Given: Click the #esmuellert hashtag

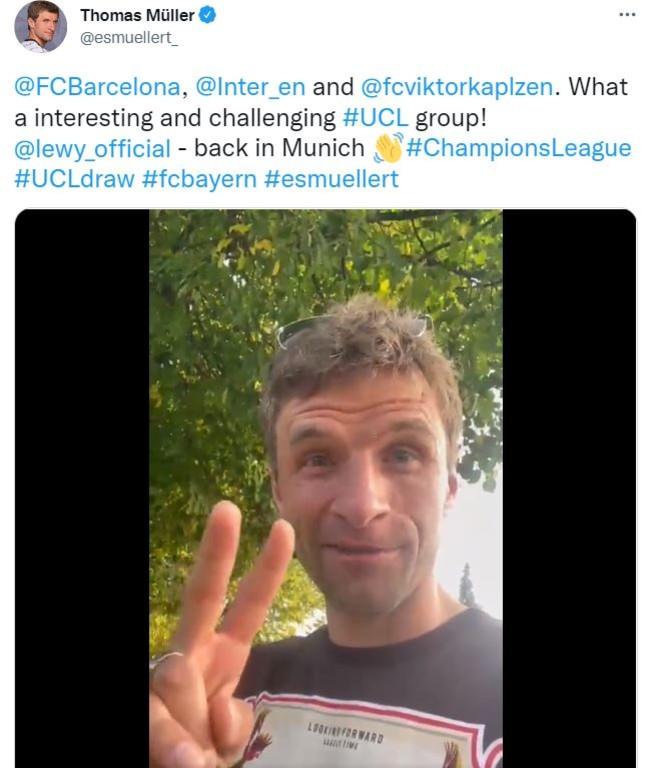Looking at the screenshot, I should click(331, 179).
